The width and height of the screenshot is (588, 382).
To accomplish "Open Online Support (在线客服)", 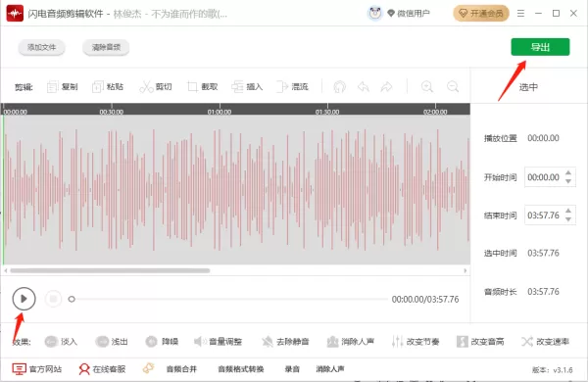I will click(102, 369).
